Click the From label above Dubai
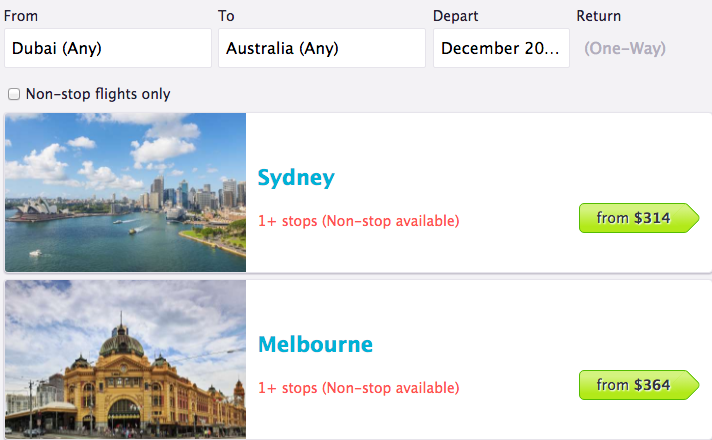 click(x=21, y=16)
